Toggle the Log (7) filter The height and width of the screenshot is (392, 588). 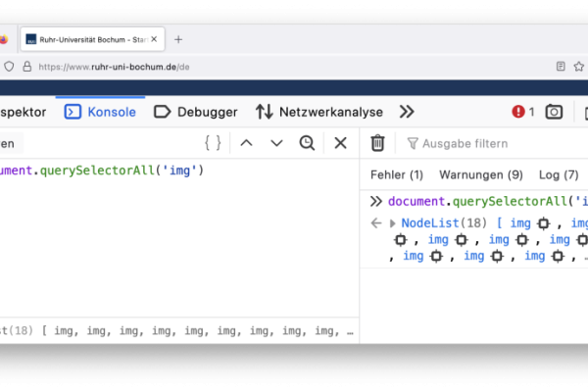click(559, 174)
